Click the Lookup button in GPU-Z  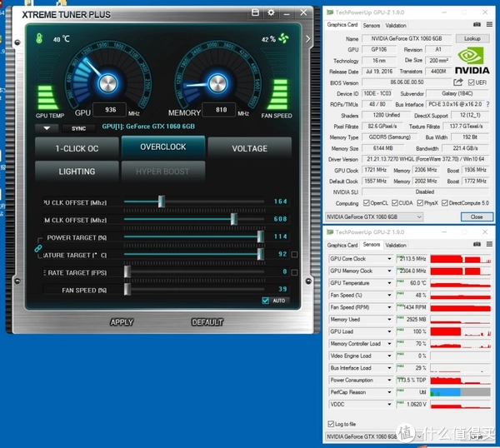(x=472, y=38)
